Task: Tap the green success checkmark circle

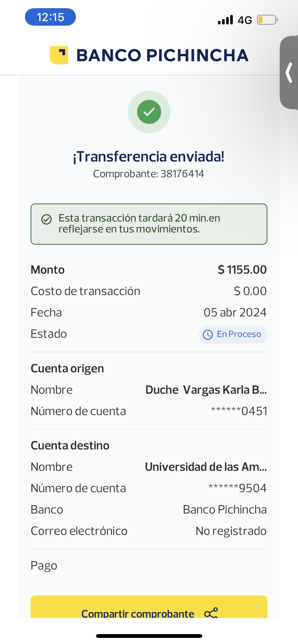Action: point(149,112)
